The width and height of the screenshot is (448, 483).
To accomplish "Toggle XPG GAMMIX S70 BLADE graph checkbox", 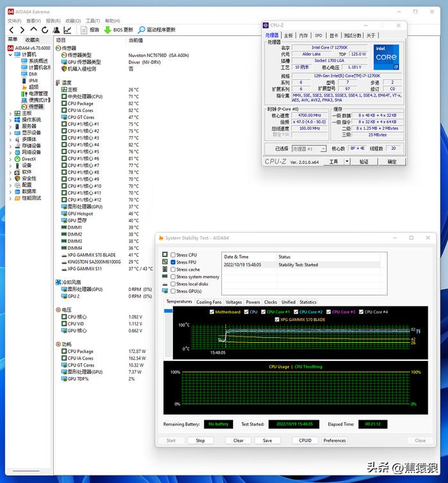I will tap(277, 319).
